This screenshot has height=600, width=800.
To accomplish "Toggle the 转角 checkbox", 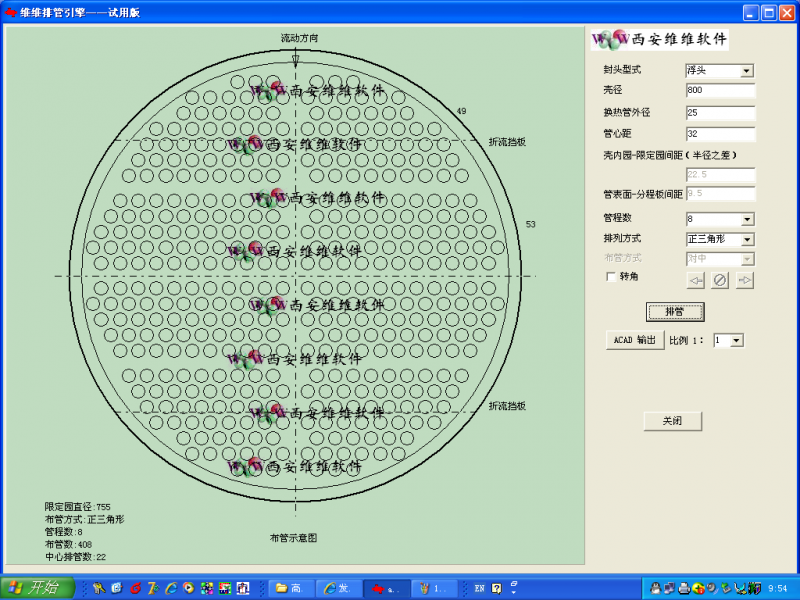I will click(x=610, y=277).
